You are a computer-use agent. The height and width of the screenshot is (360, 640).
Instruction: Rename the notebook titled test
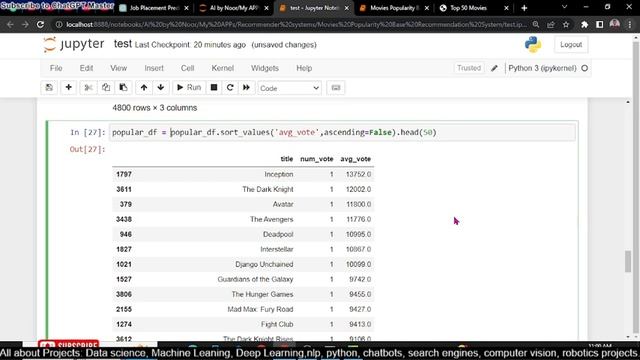[x=122, y=44]
